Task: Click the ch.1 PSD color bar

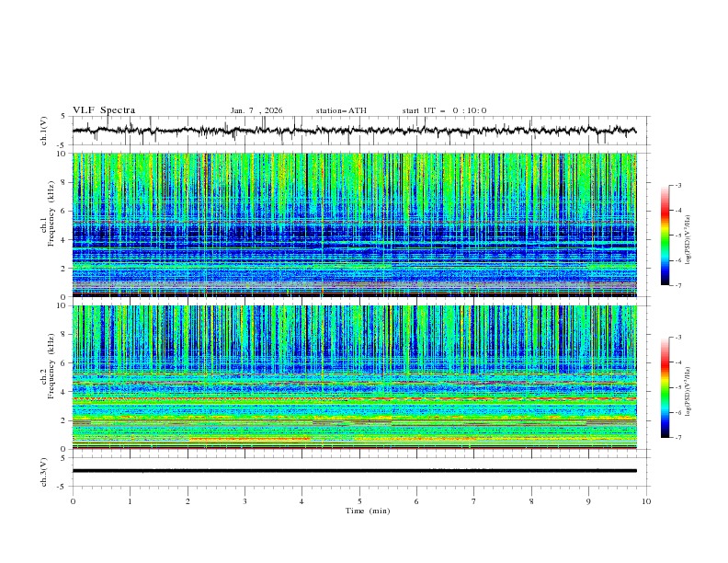Action: click(x=665, y=236)
